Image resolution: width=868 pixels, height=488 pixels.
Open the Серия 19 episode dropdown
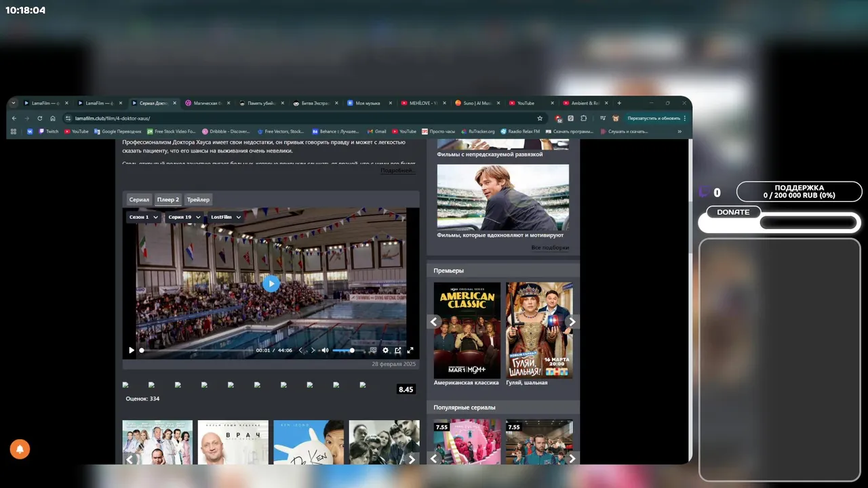point(184,217)
